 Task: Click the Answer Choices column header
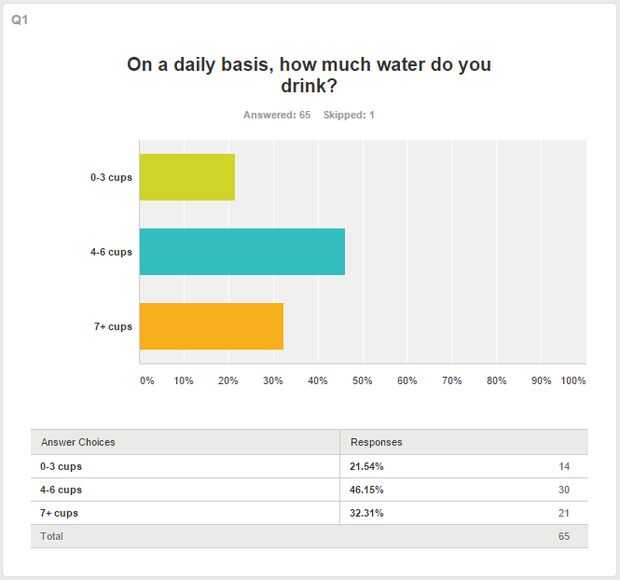(78, 442)
